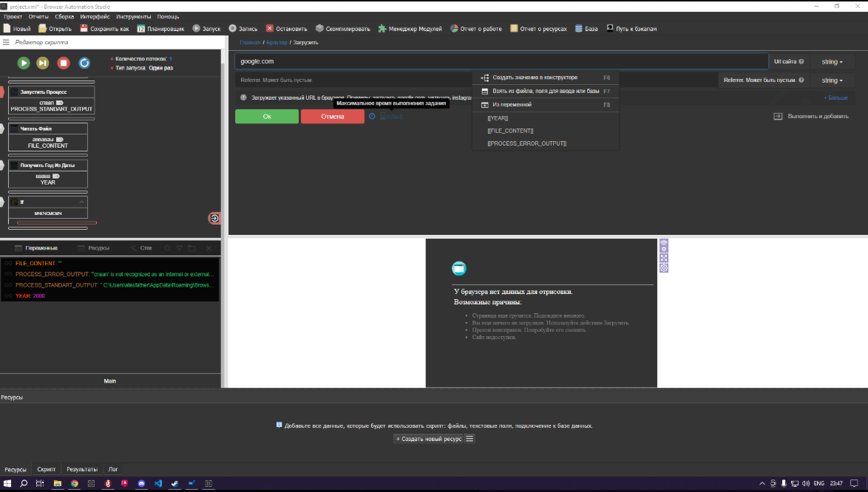Viewport: 868px width, 492px height.
Task: Choose 'Из переменной' in popup menu
Action: (x=512, y=105)
